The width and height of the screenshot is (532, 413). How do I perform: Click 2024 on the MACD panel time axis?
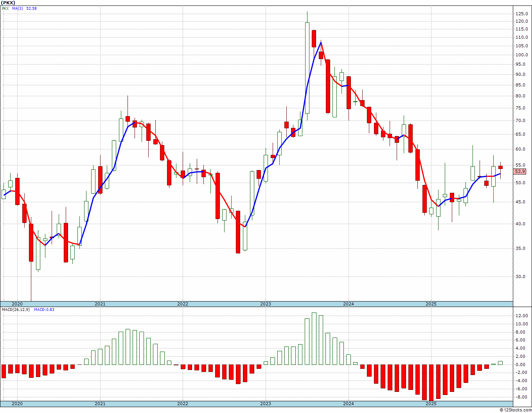349,404
